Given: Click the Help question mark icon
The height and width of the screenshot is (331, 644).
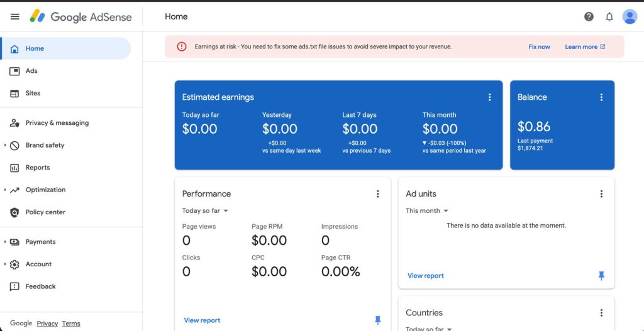Looking at the screenshot, I should (x=589, y=17).
